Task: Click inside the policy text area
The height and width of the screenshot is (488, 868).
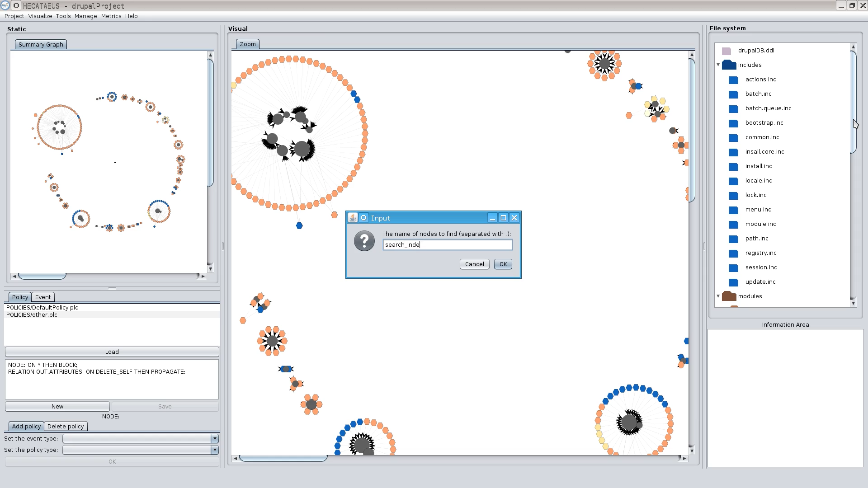Action: point(112,379)
